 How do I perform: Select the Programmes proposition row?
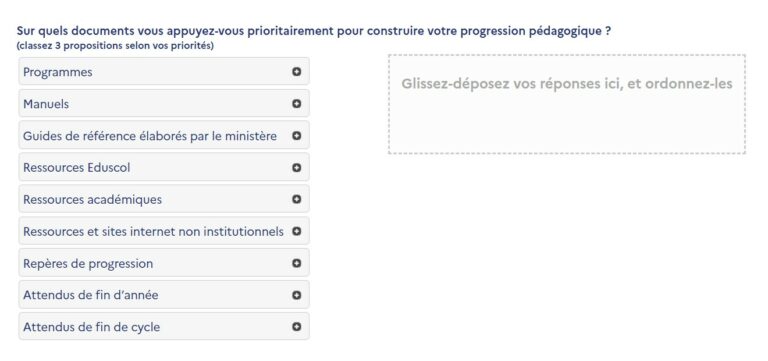click(x=164, y=72)
